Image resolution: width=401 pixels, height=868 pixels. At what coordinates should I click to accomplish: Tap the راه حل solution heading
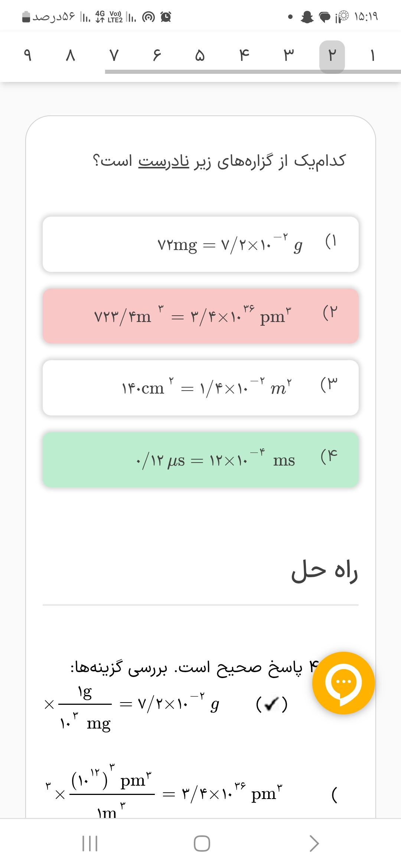(x=324, y=571)
